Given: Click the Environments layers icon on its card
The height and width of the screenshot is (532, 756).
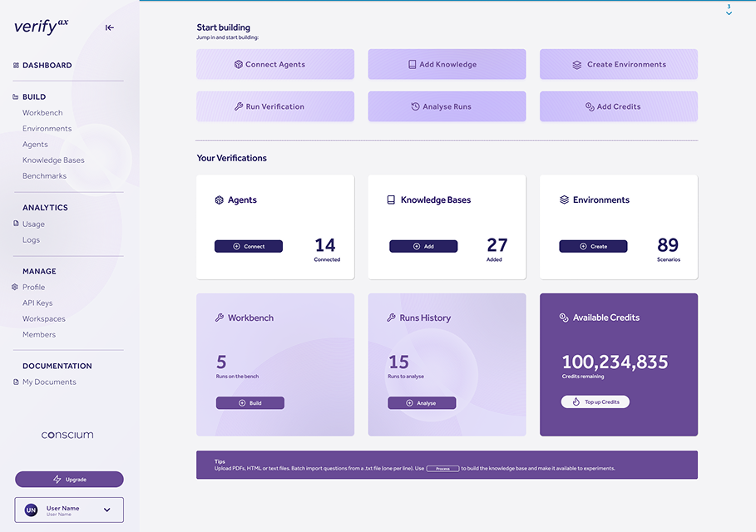Looking at the screenshot, I should [x=564, y=200].
